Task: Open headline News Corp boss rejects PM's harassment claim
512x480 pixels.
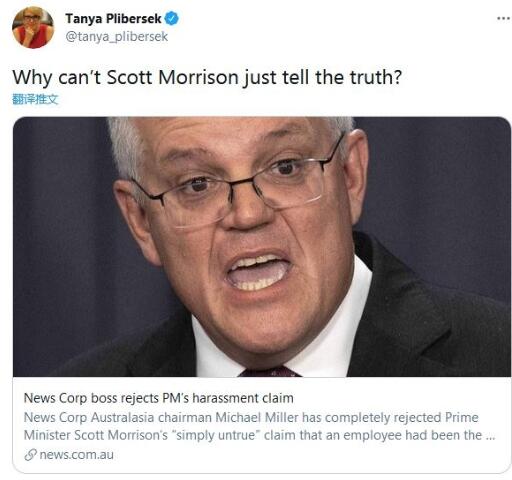Action: click(x=159, y=398)
